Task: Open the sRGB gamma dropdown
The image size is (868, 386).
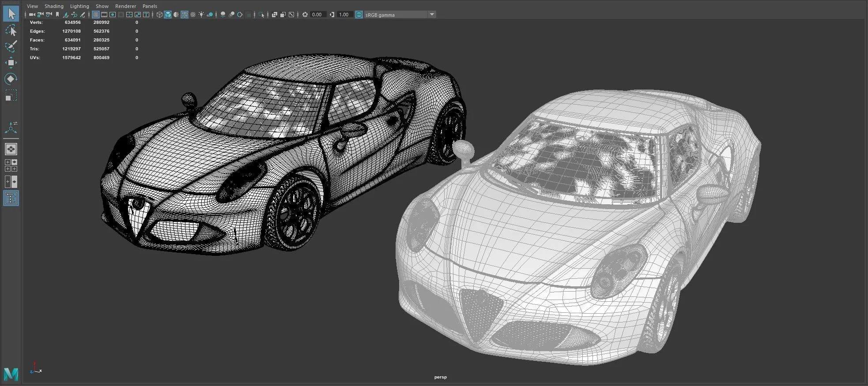Action: 400,15
